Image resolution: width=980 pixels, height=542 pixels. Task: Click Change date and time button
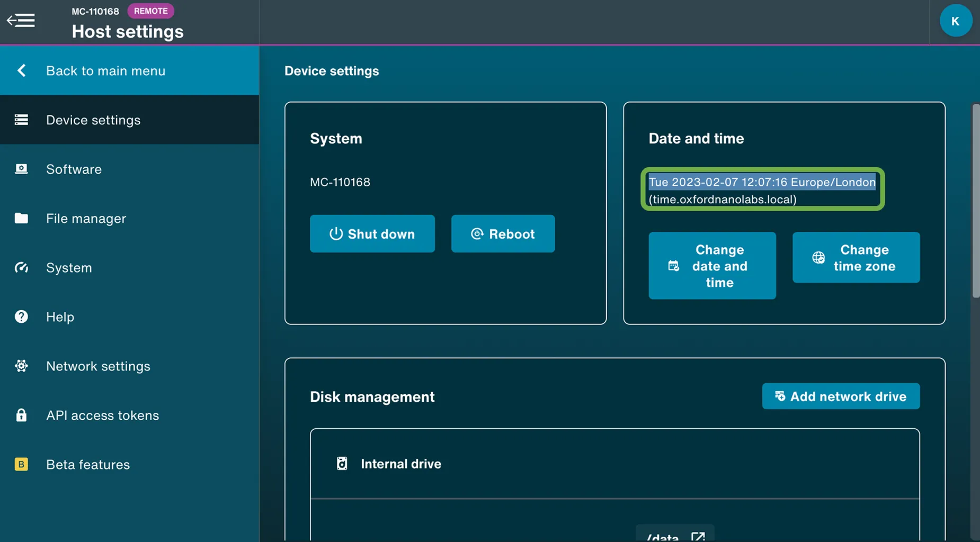[712, 266]
